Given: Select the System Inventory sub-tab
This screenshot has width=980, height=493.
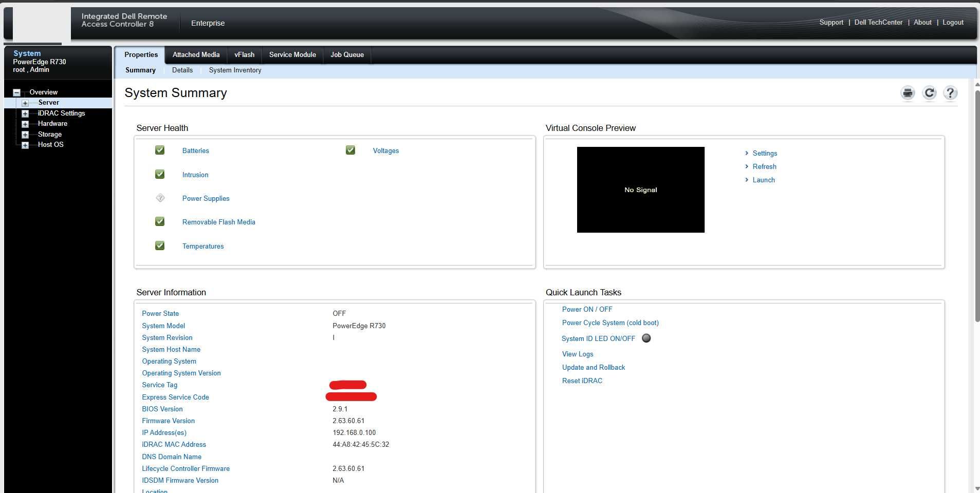Looking at the screenshot, I should click(235, 70).
